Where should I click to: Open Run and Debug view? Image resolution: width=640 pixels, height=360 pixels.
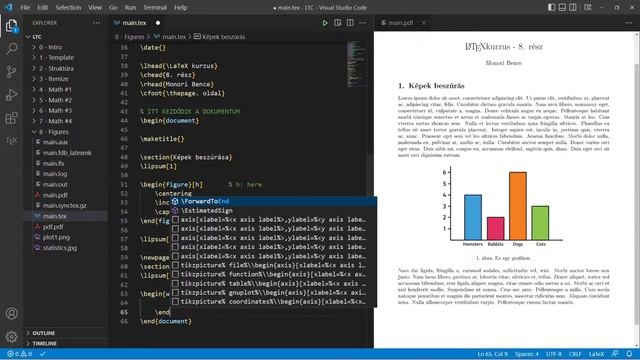pos(11,95)
